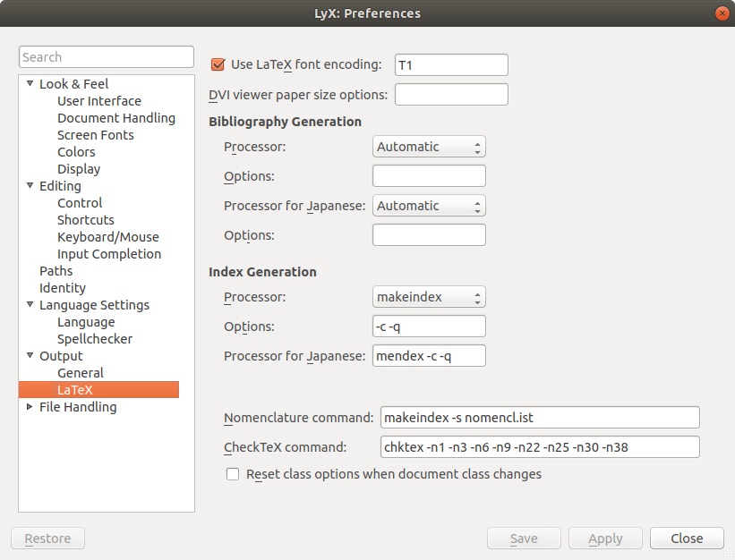This screenshot has width=735, height=560.
Task: Go to Spellchecker settings
Action: tap(95, 339)
